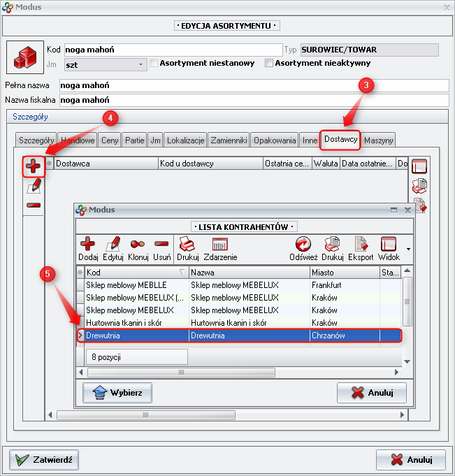Click the Waluta column header
This screenshot has width=455, height=476.
click(326, 164)
